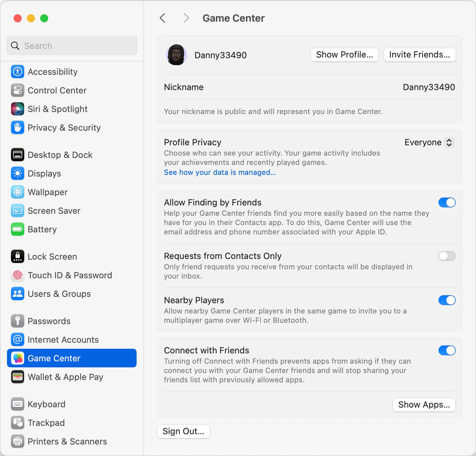The width and height of the screenshot is (476, 456).
Task: Select Touch ID & Password label
Action: [x=70, y=275]
